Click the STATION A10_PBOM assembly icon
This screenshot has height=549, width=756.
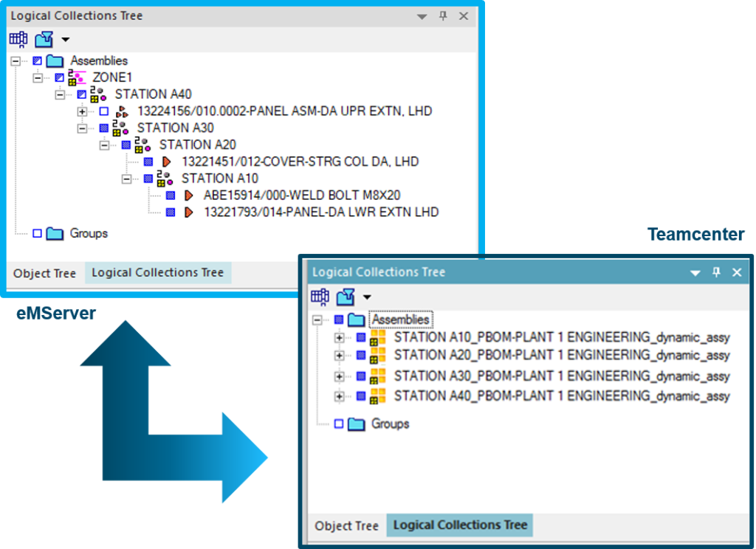point(378,338)
